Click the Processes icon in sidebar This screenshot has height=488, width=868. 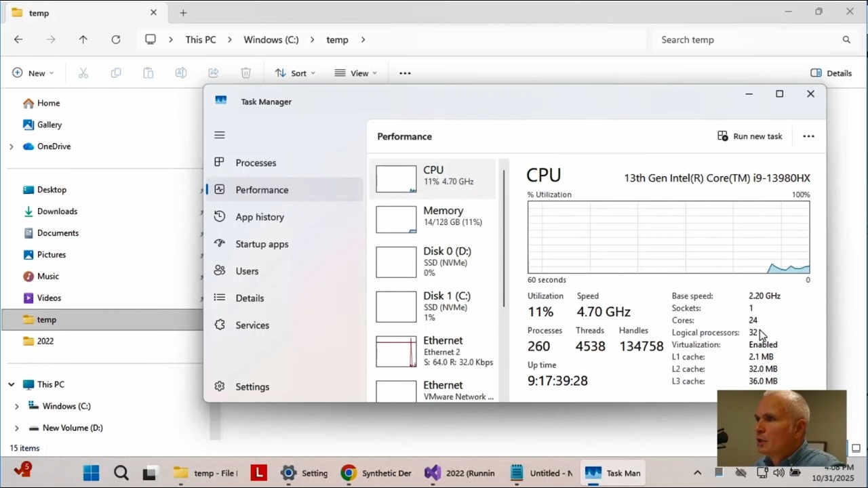(219, 162)
